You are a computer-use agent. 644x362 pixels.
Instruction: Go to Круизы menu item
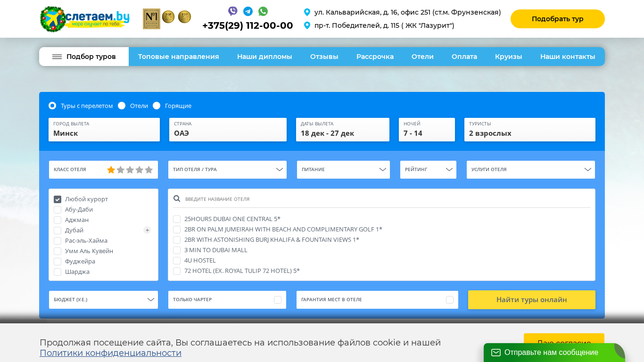point(509,57)
